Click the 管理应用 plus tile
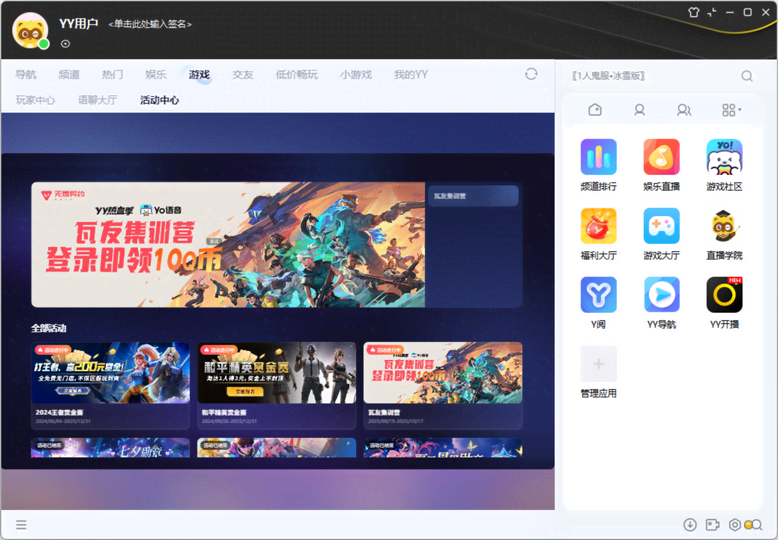 [x=598, y=364]
